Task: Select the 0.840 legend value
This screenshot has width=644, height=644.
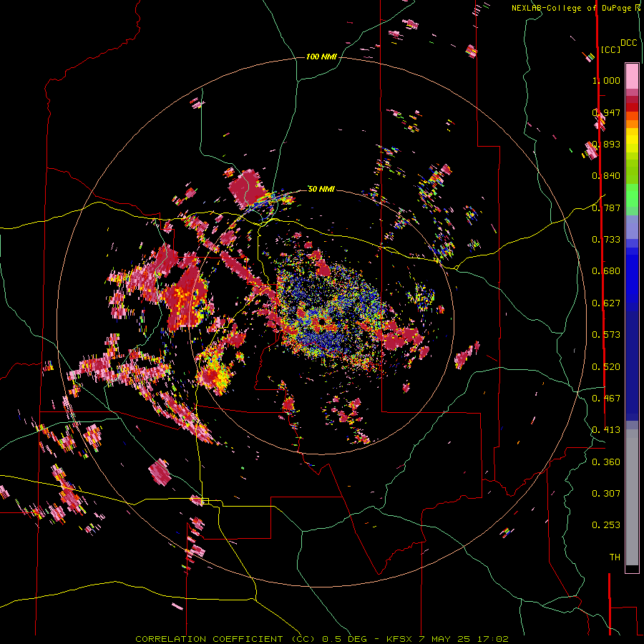Action: [606, 176]
